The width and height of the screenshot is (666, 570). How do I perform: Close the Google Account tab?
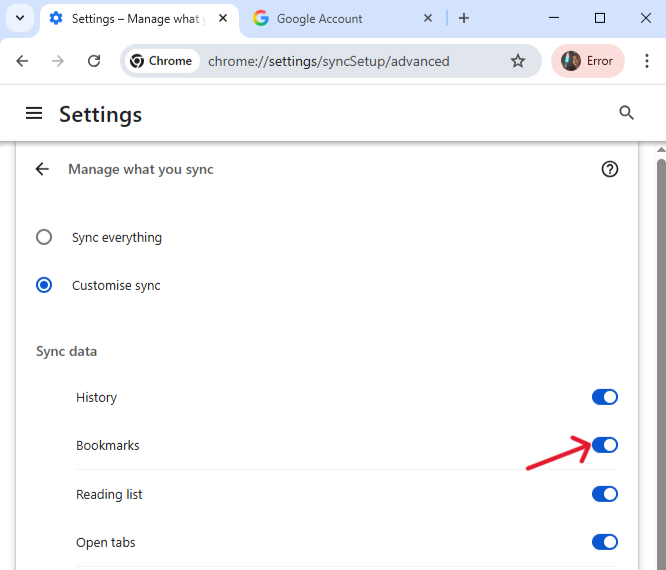point(428,18)
